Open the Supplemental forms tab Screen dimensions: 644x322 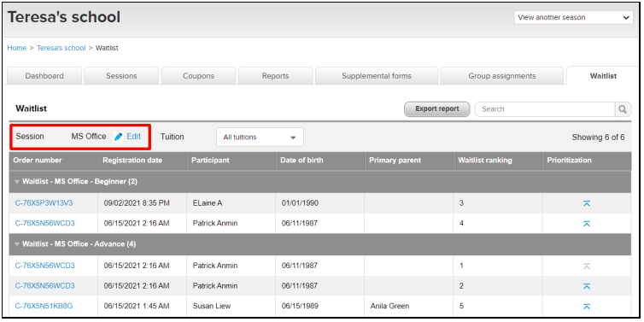click(377, 76)
